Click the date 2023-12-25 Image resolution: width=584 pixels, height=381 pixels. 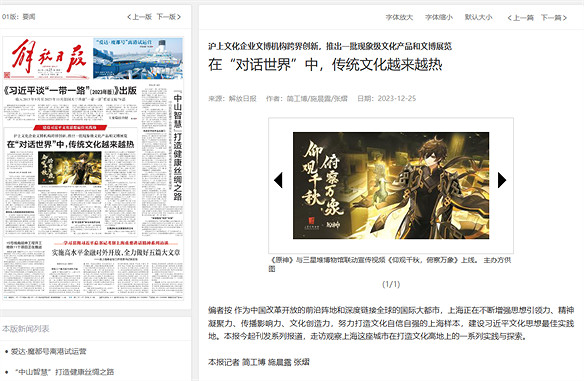click(x=397, y=99)
